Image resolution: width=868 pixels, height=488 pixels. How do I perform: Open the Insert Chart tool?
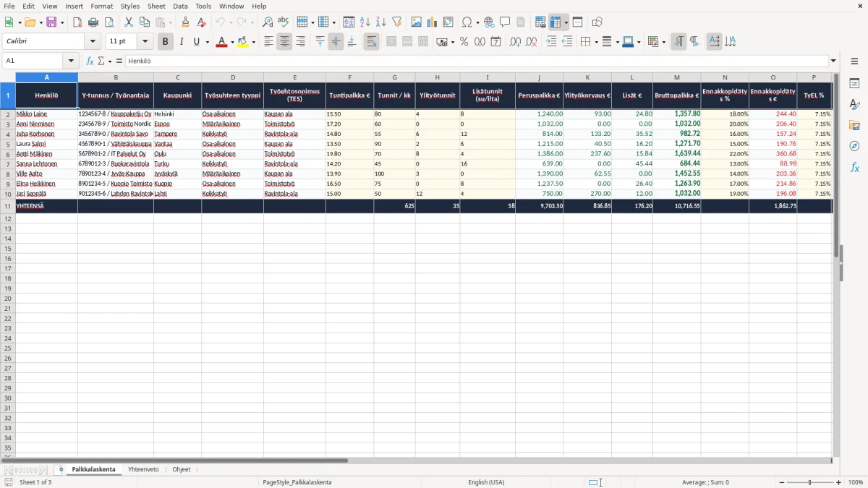(x=432, y=22)
